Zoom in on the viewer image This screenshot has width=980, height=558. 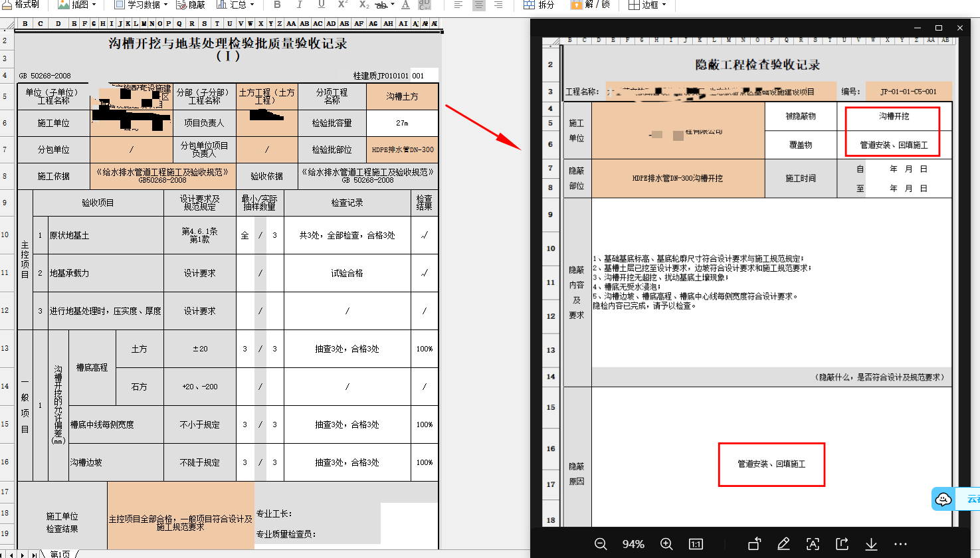(666, 544)
